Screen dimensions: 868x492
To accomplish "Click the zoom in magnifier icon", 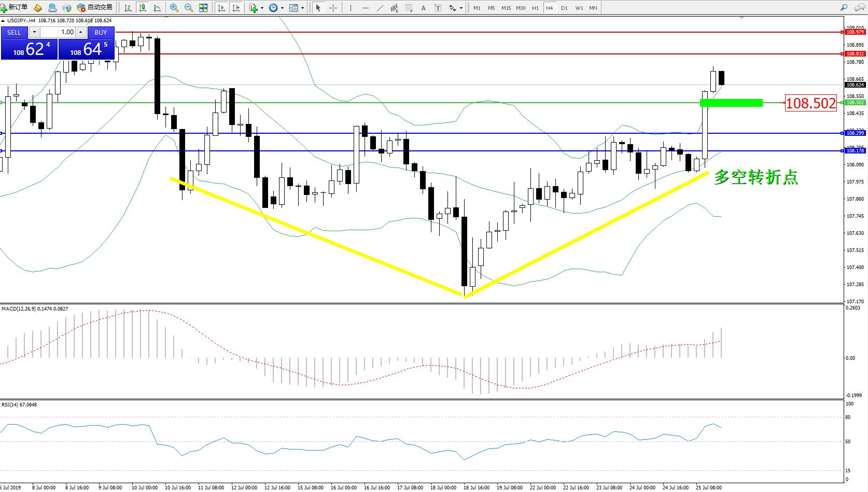I will pos(174,8).
